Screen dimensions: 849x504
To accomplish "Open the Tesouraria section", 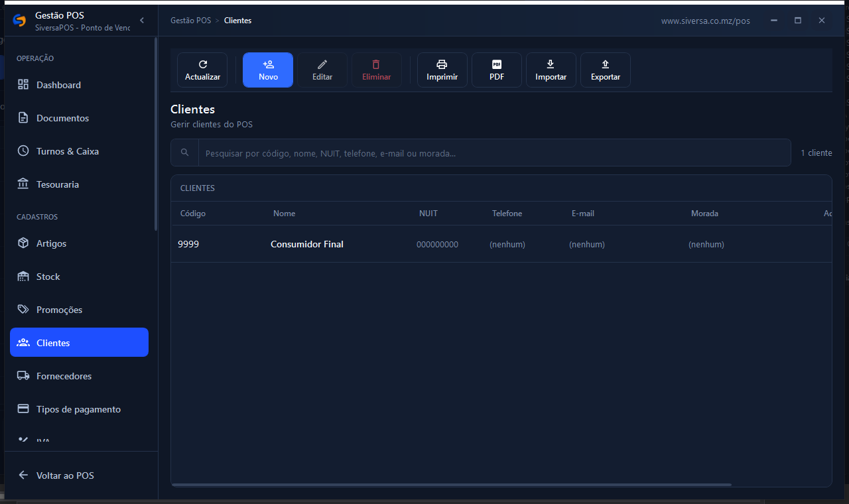I will click(x=79, y=184).
